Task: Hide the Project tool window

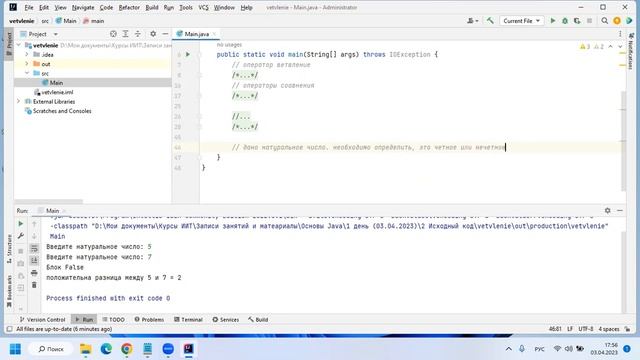Action: click(165, 34)
